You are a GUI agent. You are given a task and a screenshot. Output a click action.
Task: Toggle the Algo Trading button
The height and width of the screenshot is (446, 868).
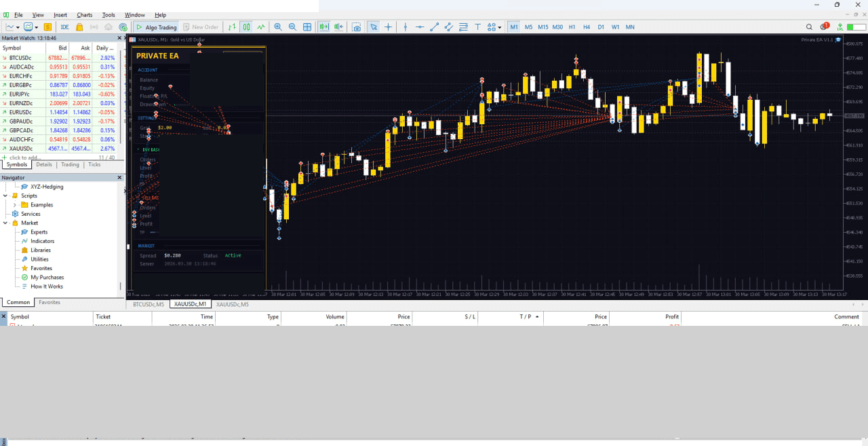coord(156,27)
